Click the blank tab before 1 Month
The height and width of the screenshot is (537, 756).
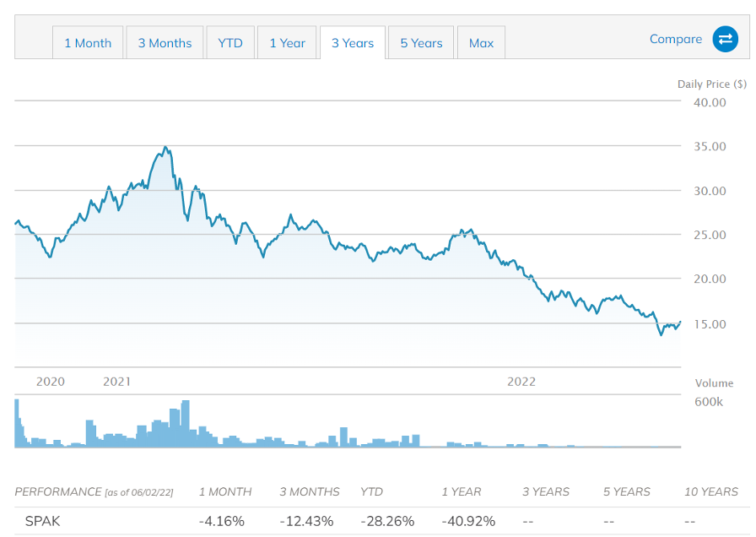pos(33,43)
